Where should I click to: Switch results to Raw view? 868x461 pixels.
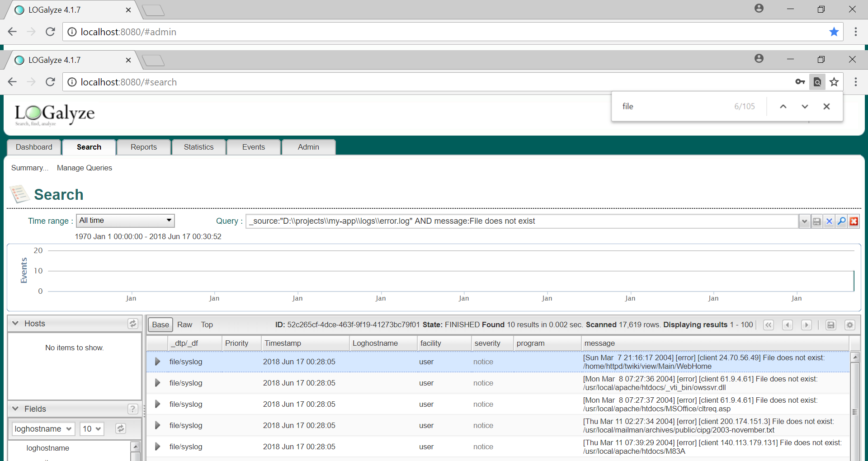[184, 325]
